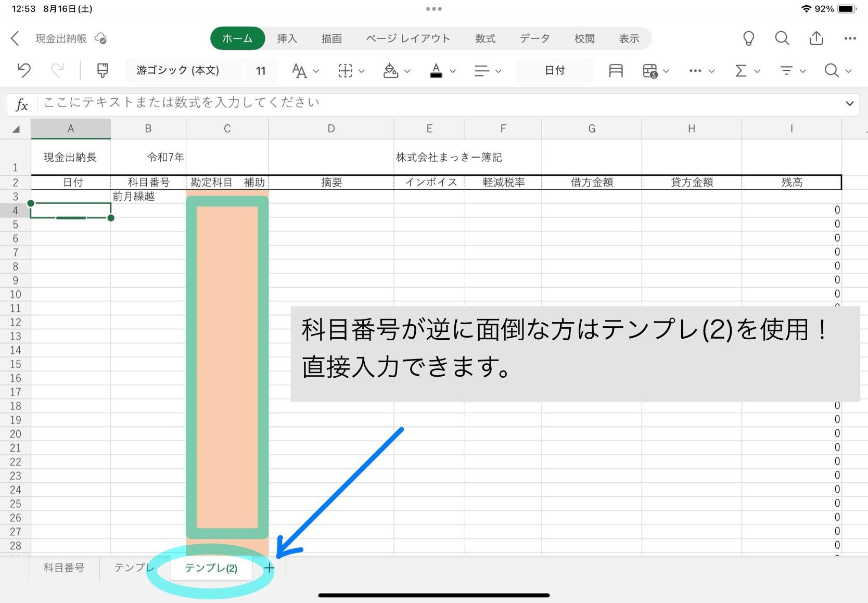Click the 株式会社まっきー簿記 cell

pos(449,157)
